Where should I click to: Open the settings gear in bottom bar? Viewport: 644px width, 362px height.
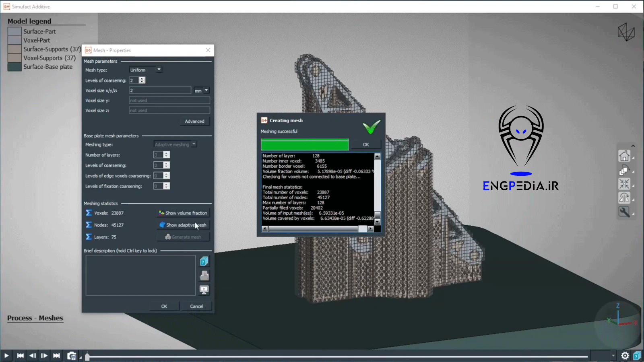625,356
